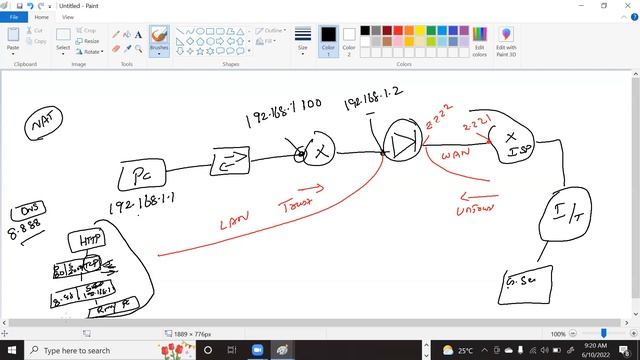The image size is (640, 360).
Task: Click the Copy button
Action: [36, 41]
